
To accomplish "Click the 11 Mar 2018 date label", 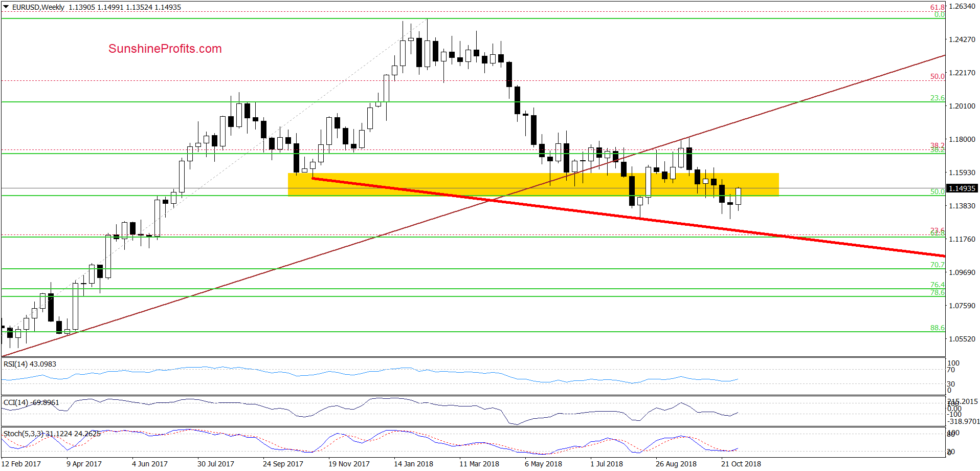I will click(479, 464).
